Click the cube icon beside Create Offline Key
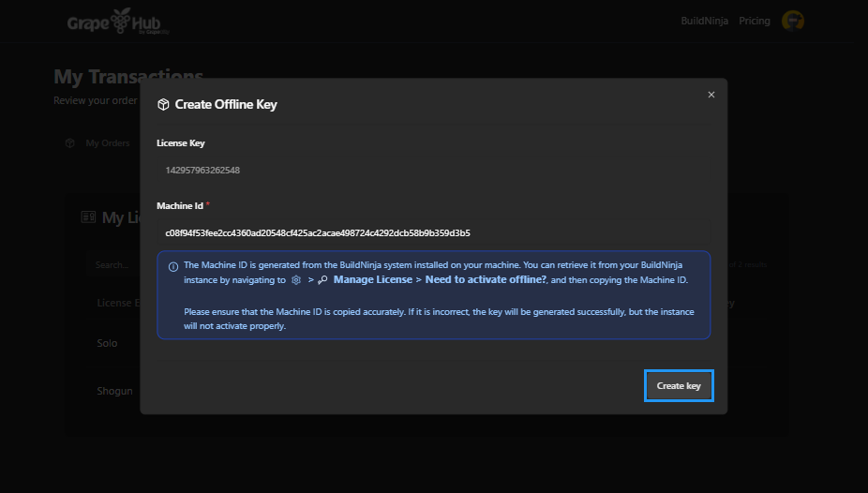 coord(163,105)
